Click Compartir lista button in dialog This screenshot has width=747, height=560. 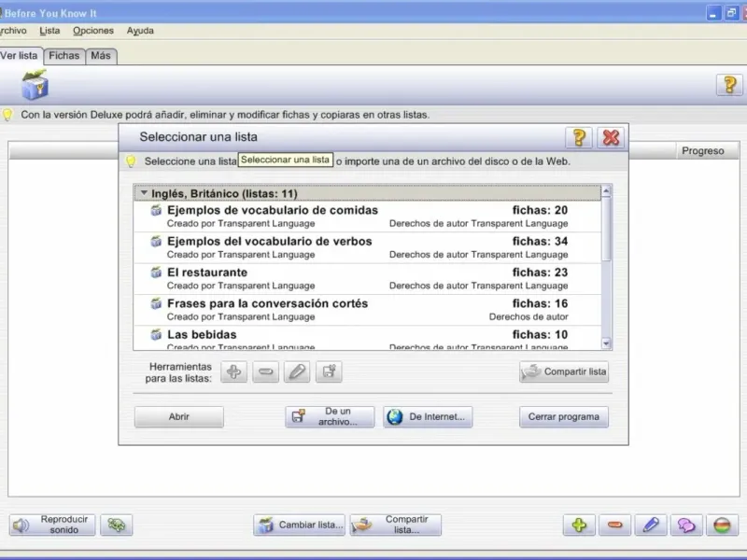coord(564,371)
